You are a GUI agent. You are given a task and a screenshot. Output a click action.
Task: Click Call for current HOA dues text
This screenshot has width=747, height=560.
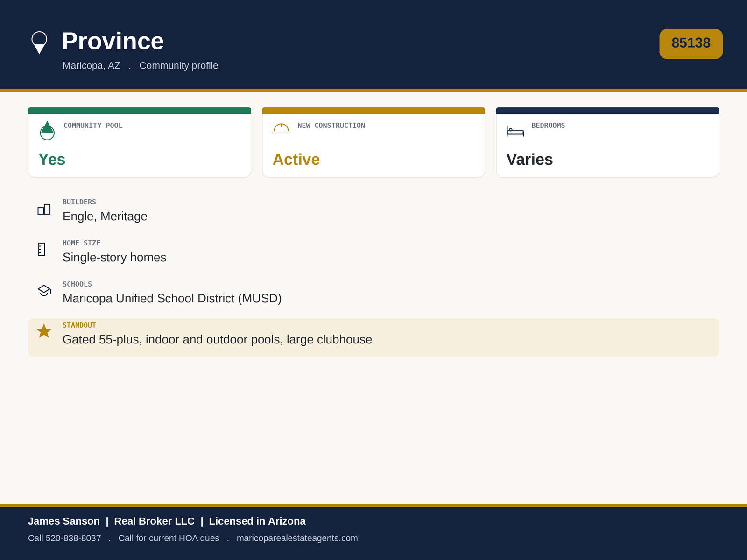pos(169,538)
